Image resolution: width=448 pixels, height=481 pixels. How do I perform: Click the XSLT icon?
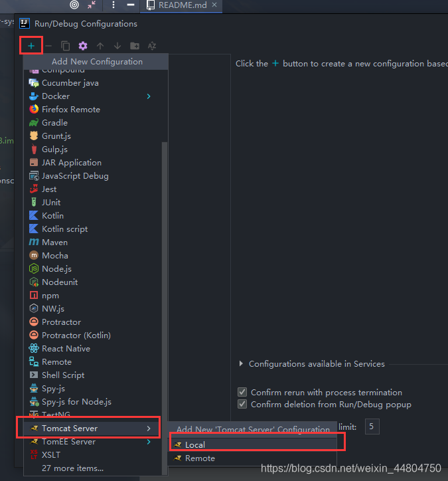point(34,454)
